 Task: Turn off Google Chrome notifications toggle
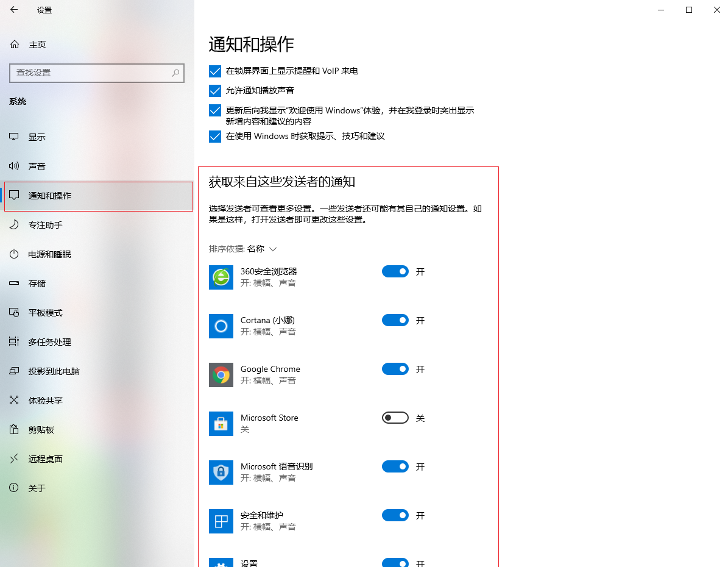tap(395, 369)
